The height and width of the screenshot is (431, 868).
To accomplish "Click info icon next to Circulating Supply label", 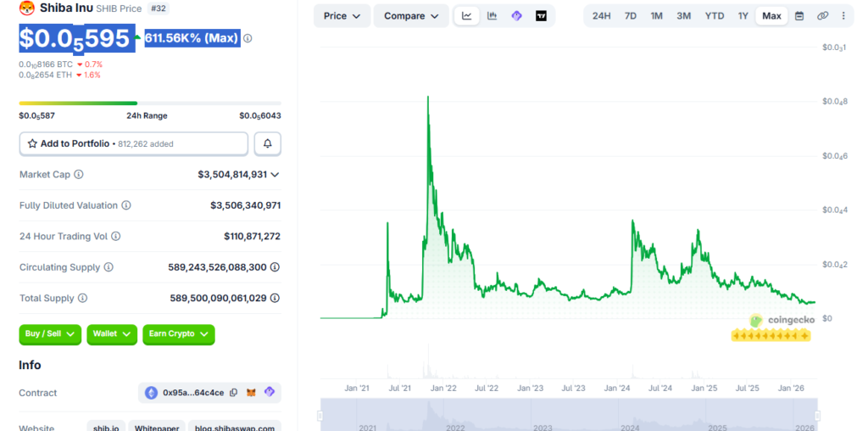I will pos(108,267).
